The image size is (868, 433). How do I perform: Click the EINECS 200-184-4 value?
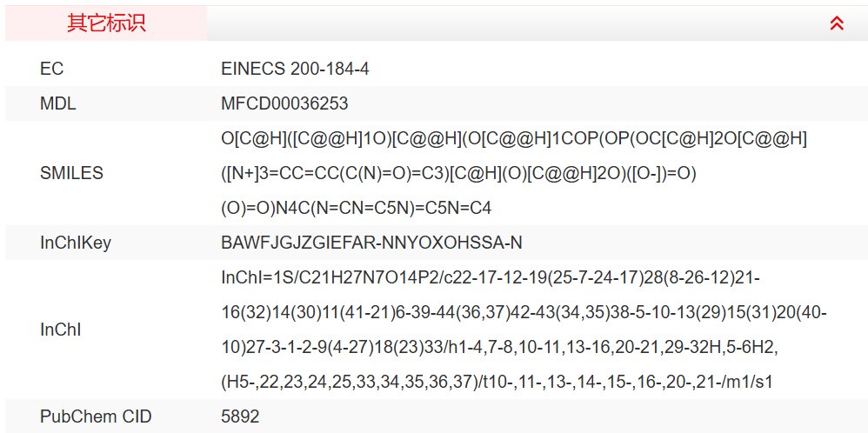coord(295,69)
